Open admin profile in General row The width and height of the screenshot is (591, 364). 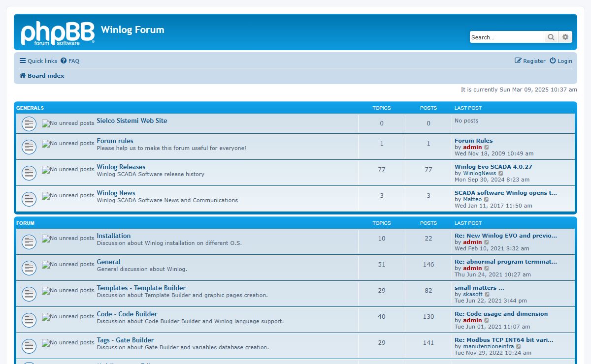472,268
